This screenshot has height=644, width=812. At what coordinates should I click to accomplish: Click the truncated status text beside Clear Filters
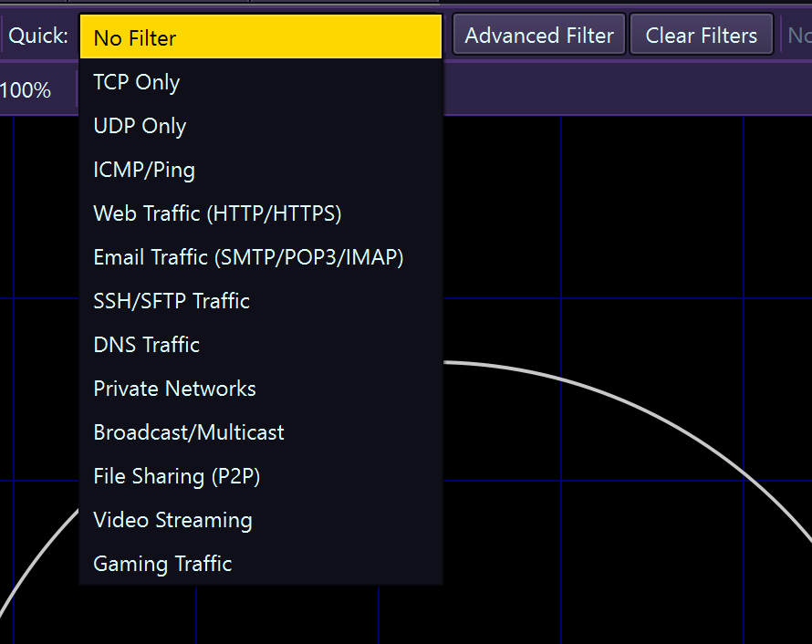point(799,36)
